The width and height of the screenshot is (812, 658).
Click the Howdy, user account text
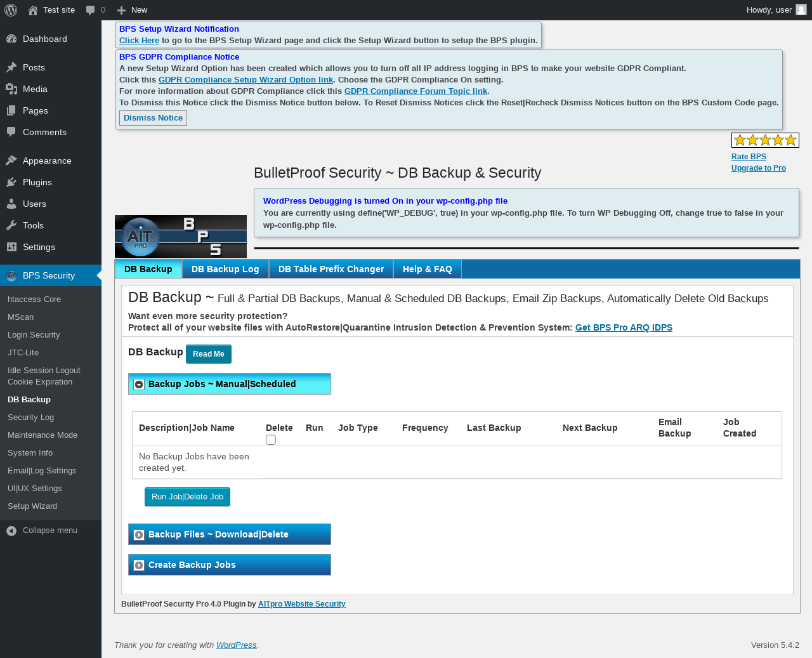pyautogui.click(x=769, y=10)
